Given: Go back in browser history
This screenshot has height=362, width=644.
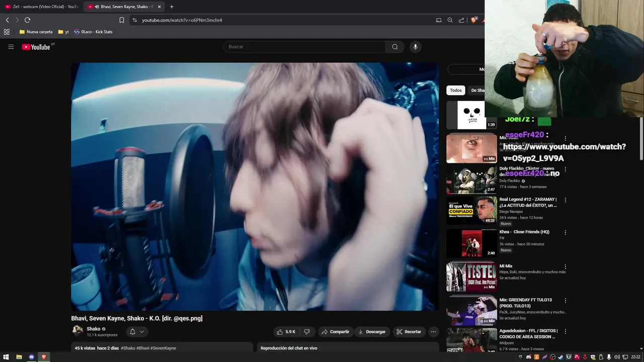Looking at the screenshot, I should click(7, 20).
